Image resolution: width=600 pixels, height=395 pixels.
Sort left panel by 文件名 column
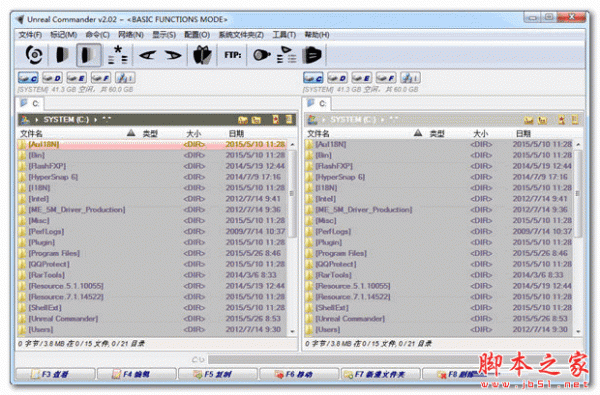[31, 134]
